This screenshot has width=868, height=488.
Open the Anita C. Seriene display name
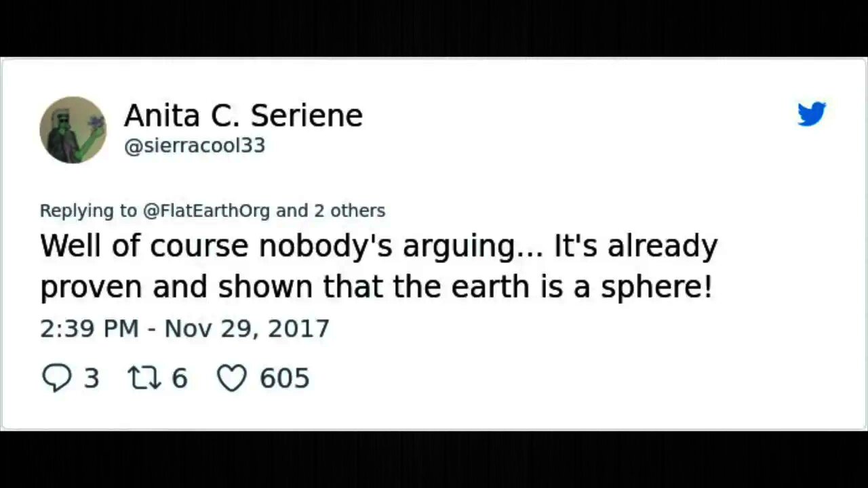(x=243, y=116)
